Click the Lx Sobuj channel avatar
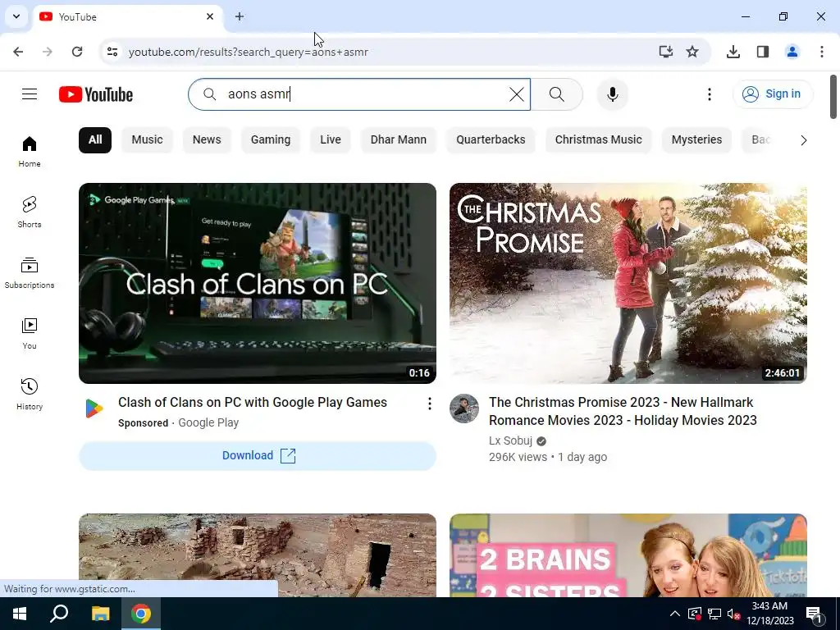The image size is (840, 630). (x=464, y=409)
